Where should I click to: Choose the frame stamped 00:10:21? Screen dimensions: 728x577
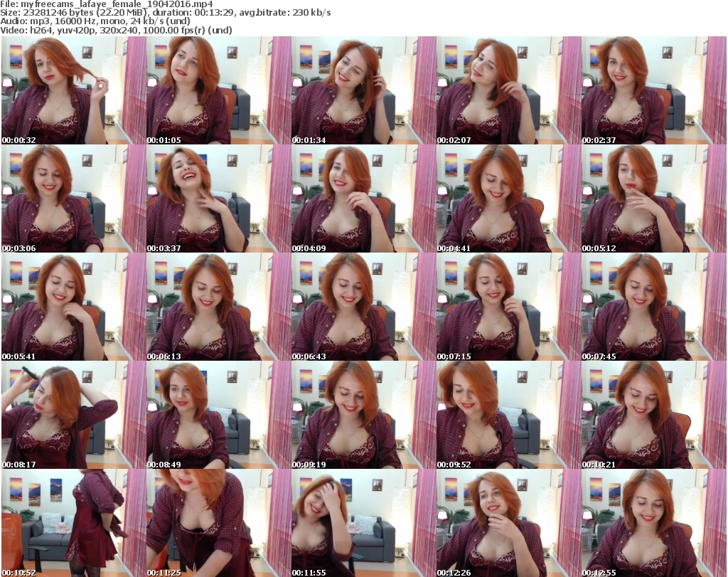pyautogui.click(x=654, y=415)
